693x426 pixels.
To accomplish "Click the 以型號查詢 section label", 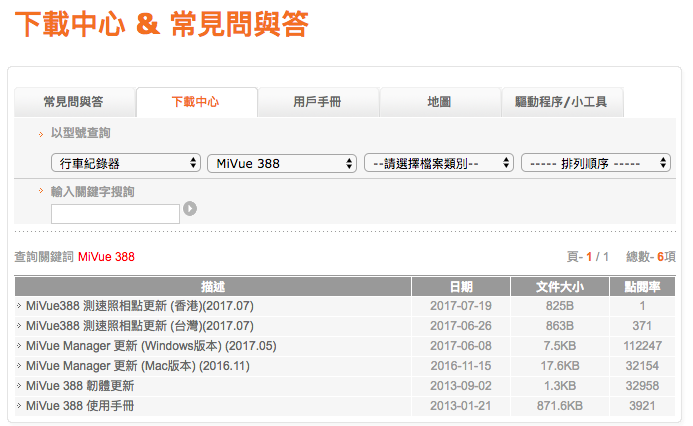I will 80,133.
